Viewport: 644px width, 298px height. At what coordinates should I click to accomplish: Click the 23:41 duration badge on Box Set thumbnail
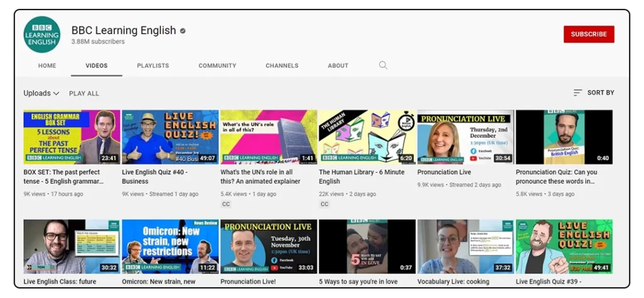point(108,158)
